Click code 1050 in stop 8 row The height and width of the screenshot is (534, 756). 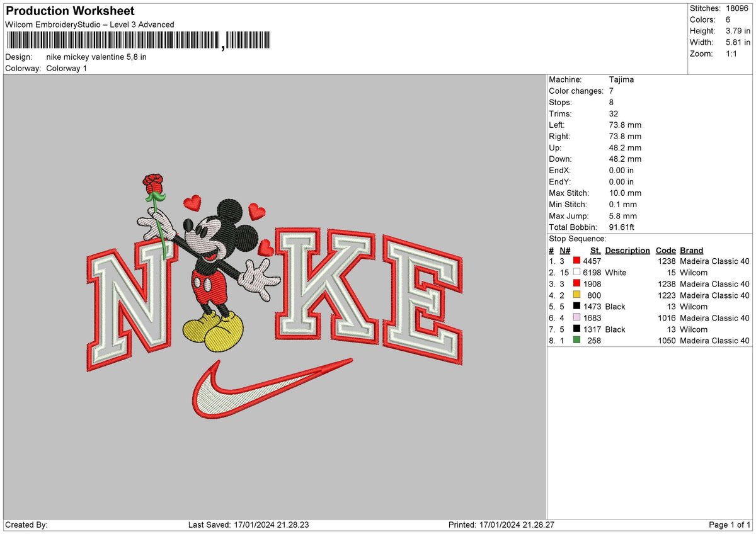point(667,341)
